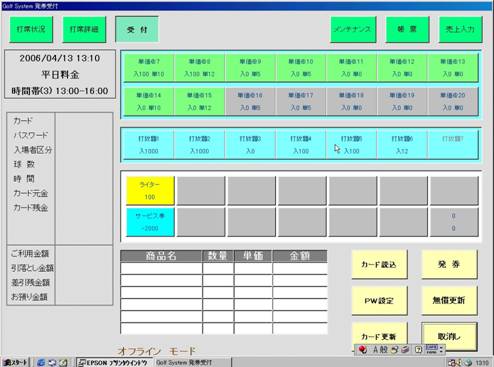Select the 受付 tab button
This screenshot has width=494, height=367.
137,30
